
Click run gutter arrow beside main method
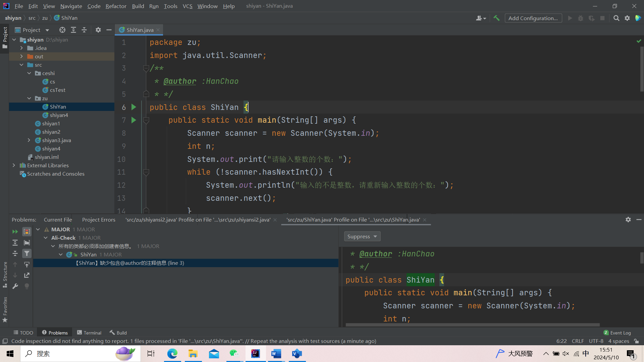coord(133,120)
